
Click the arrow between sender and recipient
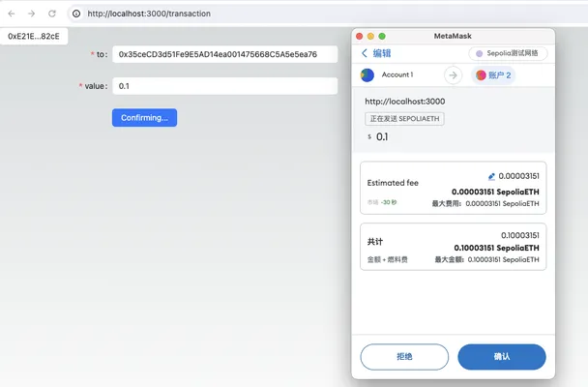(x=453, y=75)
